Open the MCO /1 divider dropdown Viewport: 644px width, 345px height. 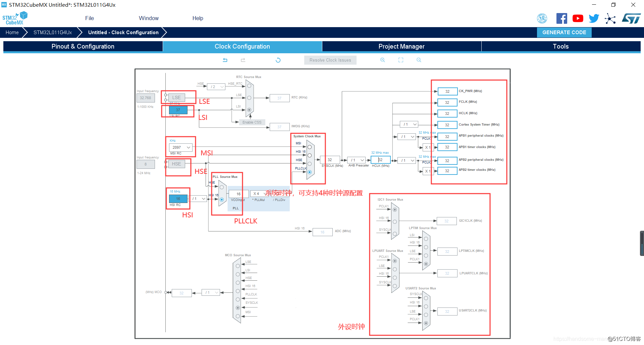(211, 292)
